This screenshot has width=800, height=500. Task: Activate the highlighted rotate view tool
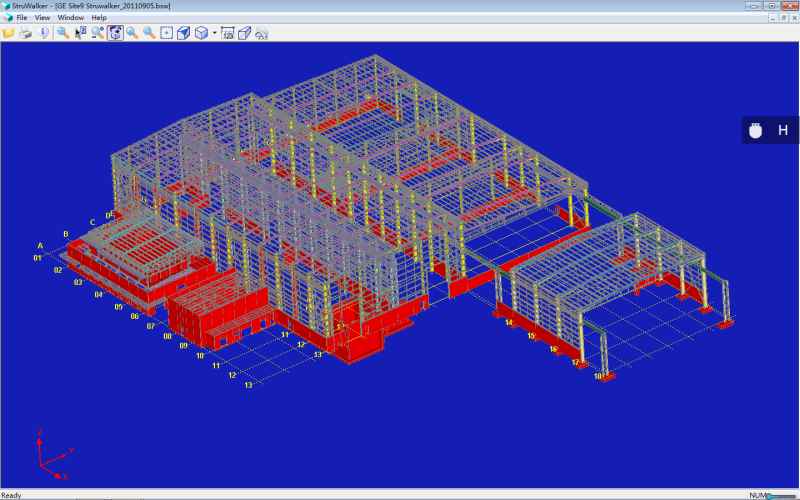[115, 32]
